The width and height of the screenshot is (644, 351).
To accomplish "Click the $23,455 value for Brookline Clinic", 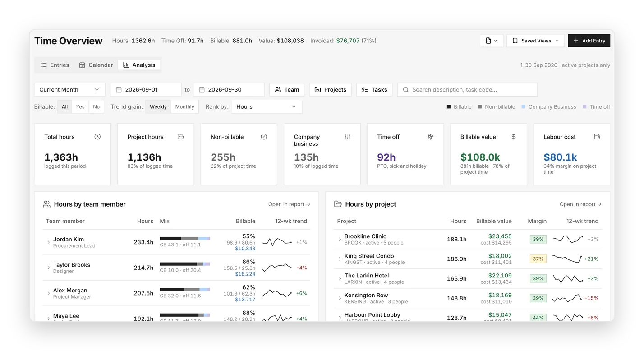I will click(x=500, y=236).
